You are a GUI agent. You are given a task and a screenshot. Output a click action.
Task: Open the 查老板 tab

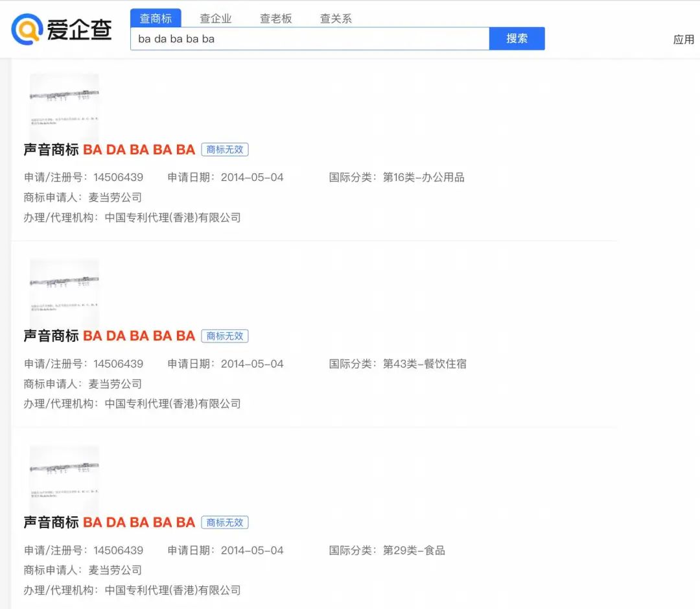[x=276, y=18]
